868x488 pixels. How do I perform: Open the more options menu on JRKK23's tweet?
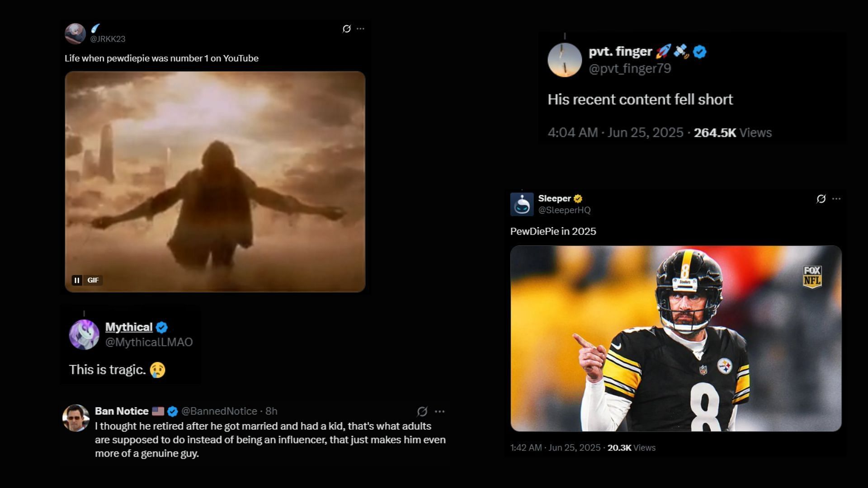(x=360, y=28)
